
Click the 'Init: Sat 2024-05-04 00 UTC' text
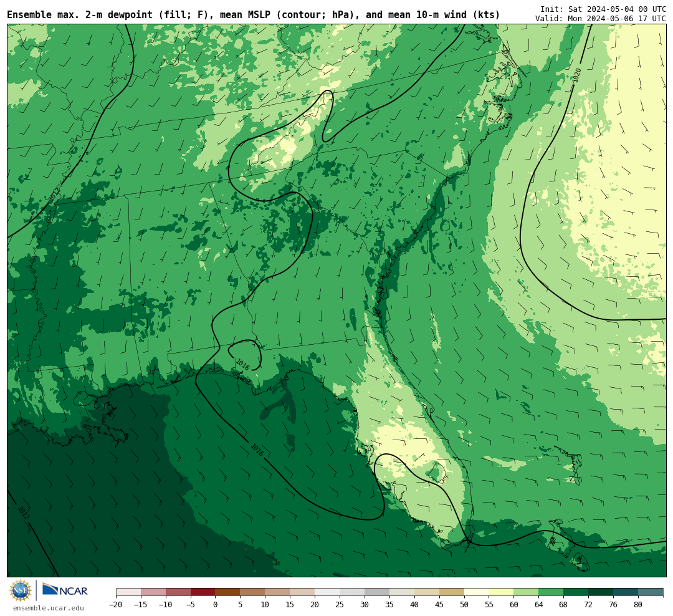click(x=603, y=9)
